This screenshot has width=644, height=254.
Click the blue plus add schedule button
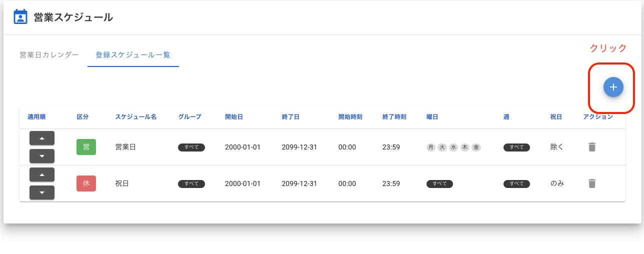click(x=613, y=87)
